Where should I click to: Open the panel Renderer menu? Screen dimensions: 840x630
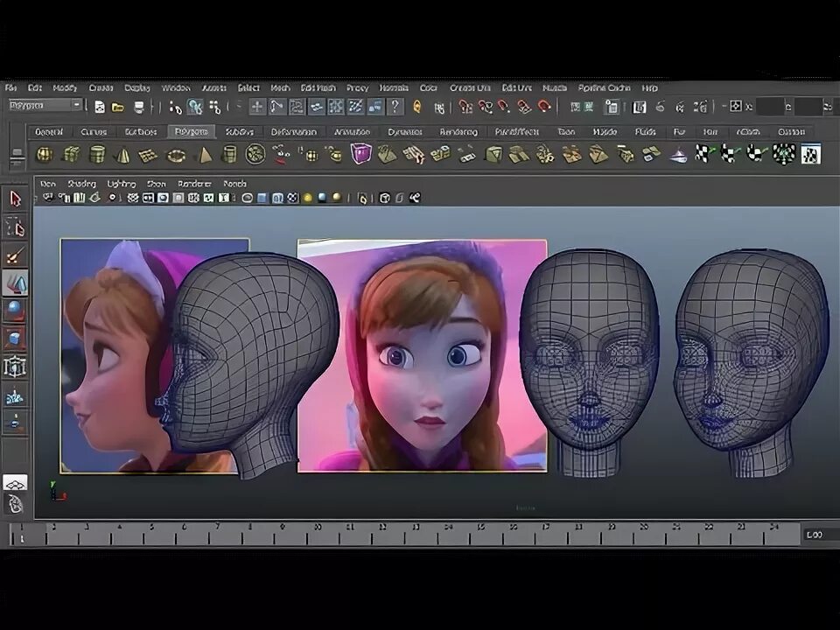[x=194, y=184]
